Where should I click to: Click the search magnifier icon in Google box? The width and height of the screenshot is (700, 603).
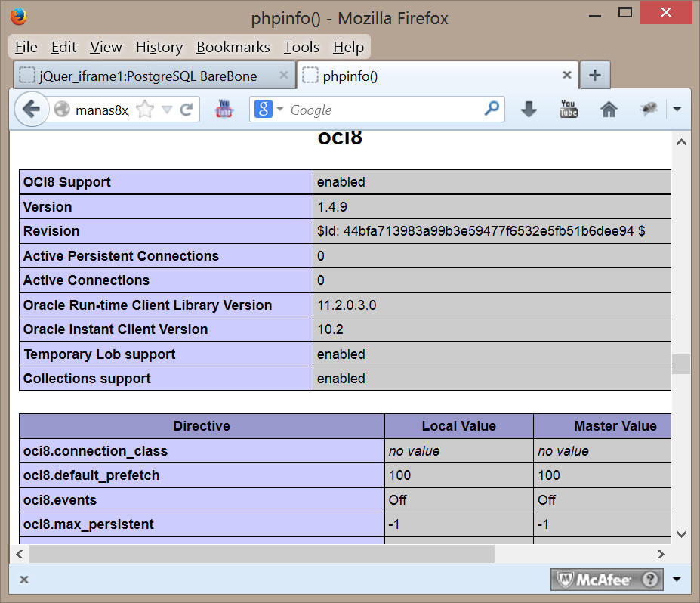click(492, 109)
